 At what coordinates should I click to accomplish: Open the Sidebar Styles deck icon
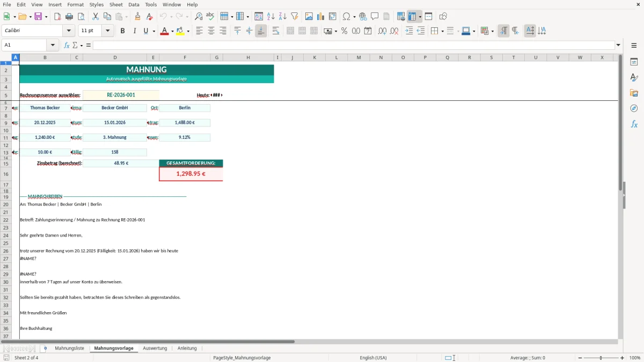[x=634, y=78]
